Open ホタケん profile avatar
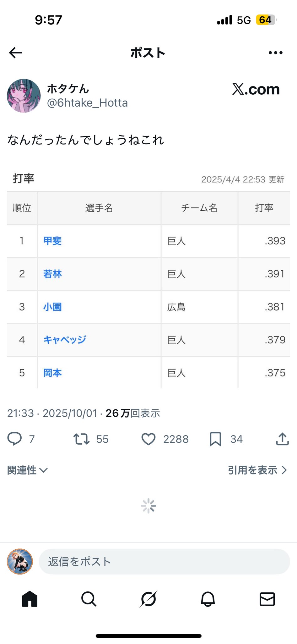The image size is (297, 644). (24, 96)
